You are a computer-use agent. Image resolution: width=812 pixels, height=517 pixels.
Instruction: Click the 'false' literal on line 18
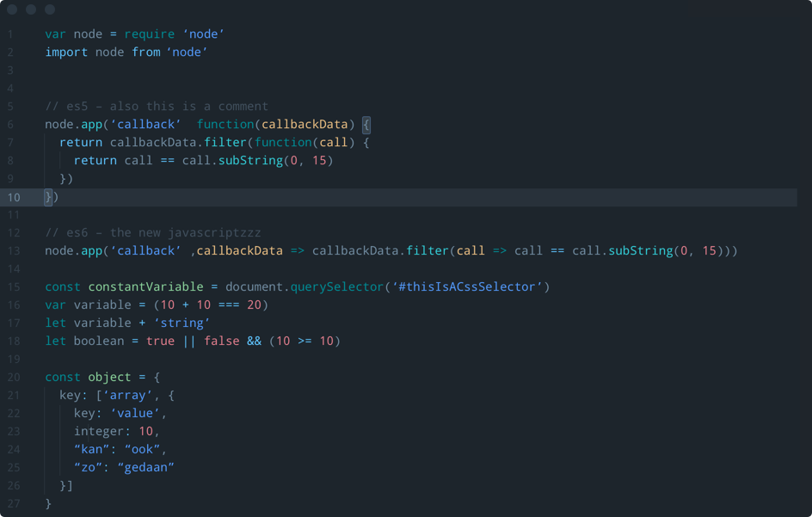(x=222, y=341)
